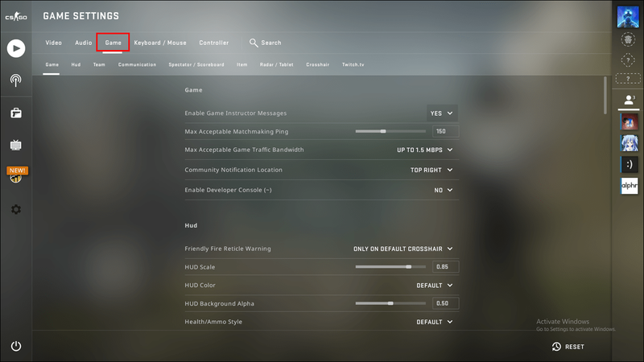Click the power quit icon
This screenshot has height=362, width=644.
tap(16, 346)
